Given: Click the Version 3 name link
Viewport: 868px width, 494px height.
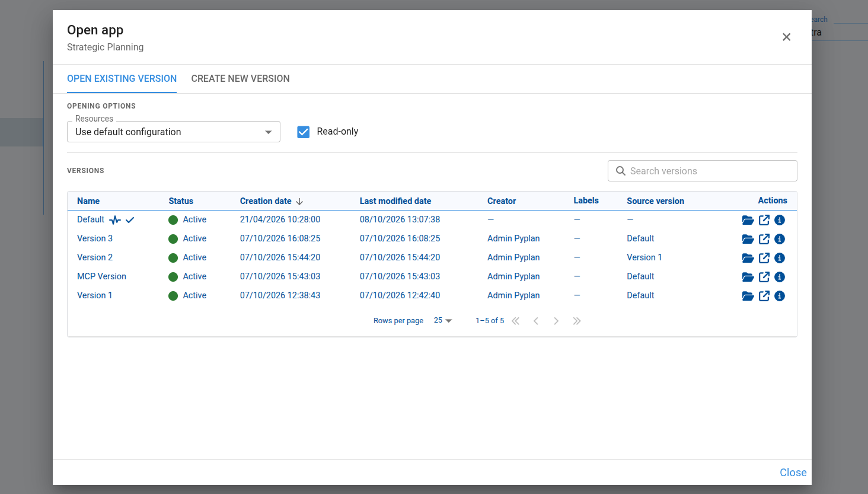Looking at the screenshot, I should coord(95,238).
